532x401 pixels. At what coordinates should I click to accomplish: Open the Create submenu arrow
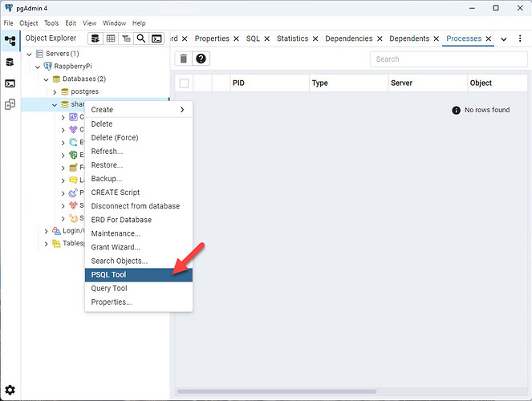(x=182, y=110)
